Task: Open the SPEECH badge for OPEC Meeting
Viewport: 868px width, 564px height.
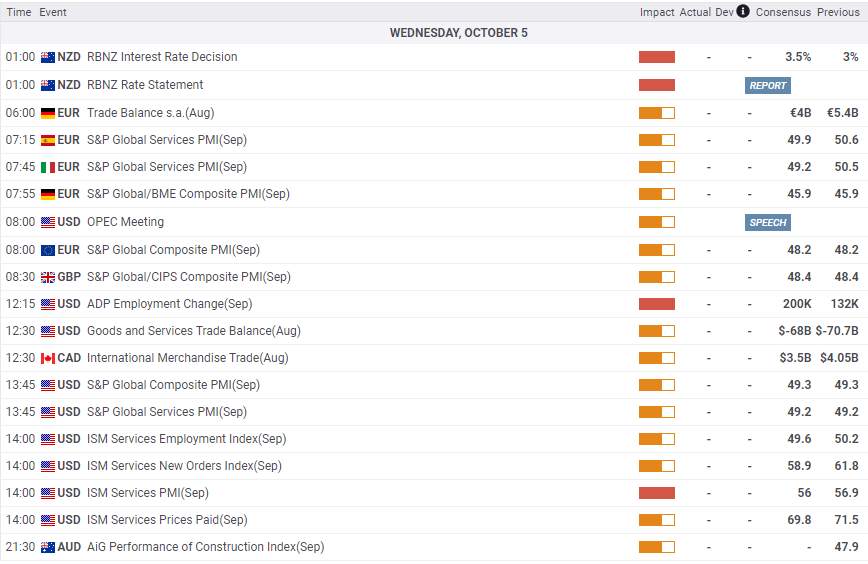Action: pos(767,223)
